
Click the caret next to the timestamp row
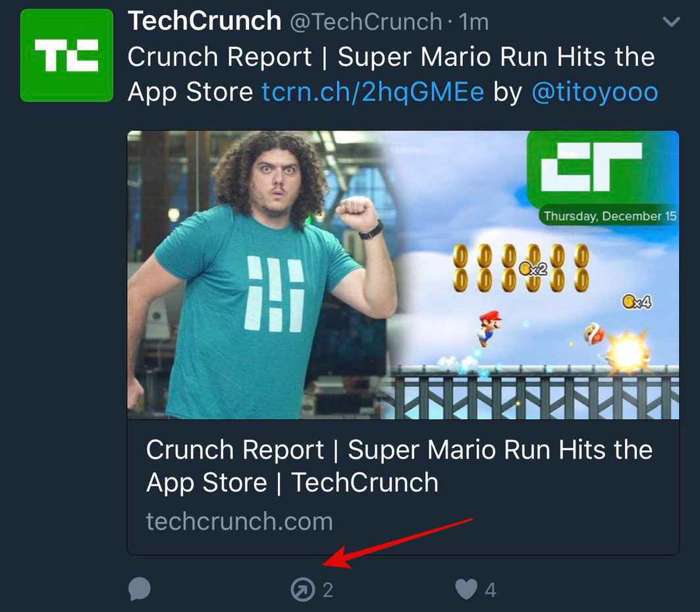point(671,21)
